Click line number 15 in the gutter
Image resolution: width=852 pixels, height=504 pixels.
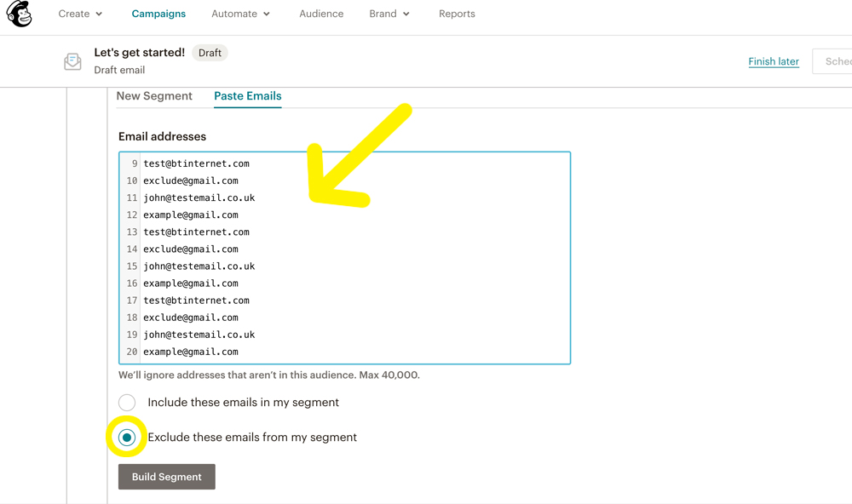point(132,266)
